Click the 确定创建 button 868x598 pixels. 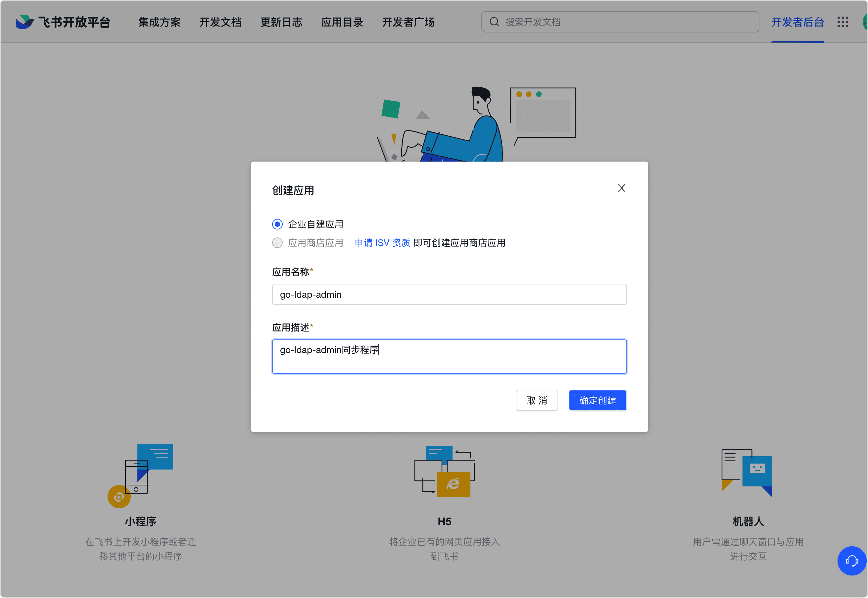pos(598,401)
